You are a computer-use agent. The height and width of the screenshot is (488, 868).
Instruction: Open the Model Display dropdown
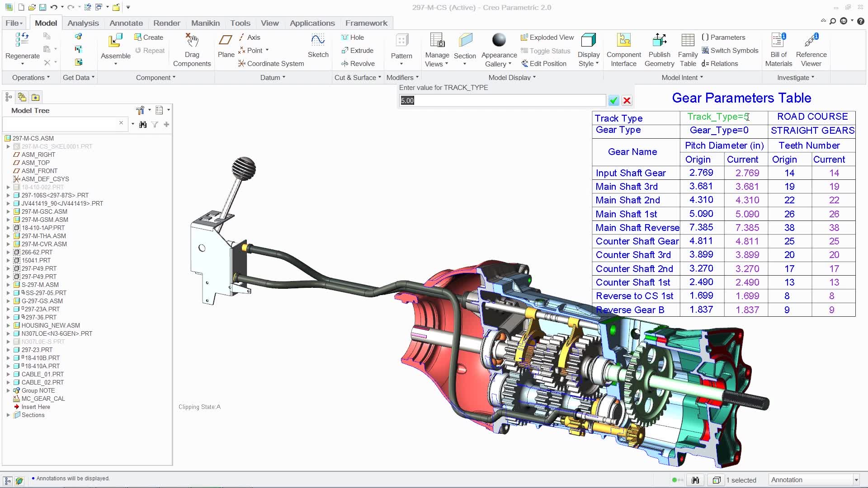click(x=511, y=77)
